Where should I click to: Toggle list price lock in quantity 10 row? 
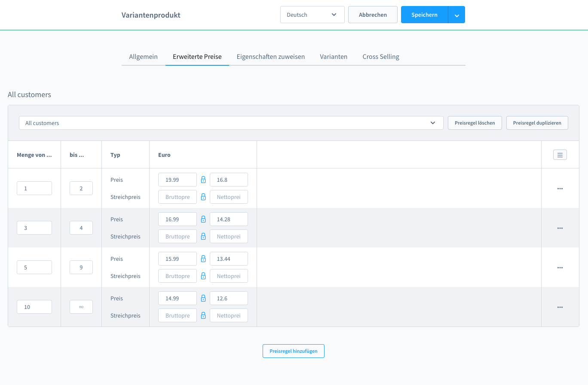[203, 315]
